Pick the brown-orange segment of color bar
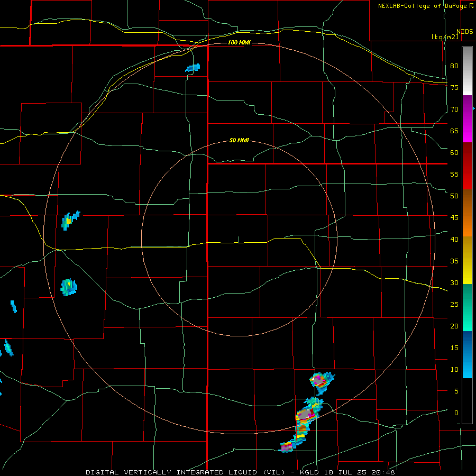The image size is (476, 476). pyautogui.click(x=467, y=213)
